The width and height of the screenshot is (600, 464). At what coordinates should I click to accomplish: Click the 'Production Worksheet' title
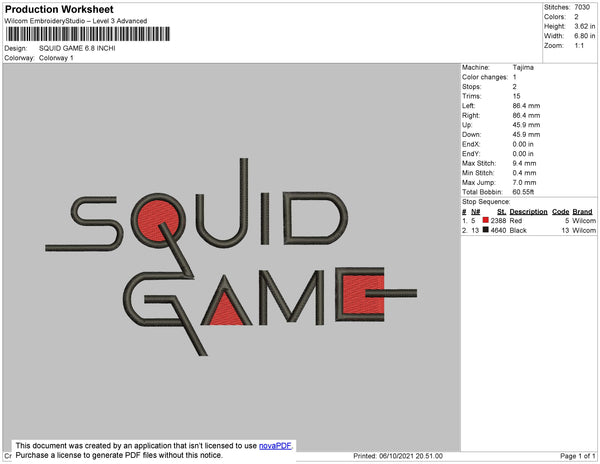tap(59, 10)
